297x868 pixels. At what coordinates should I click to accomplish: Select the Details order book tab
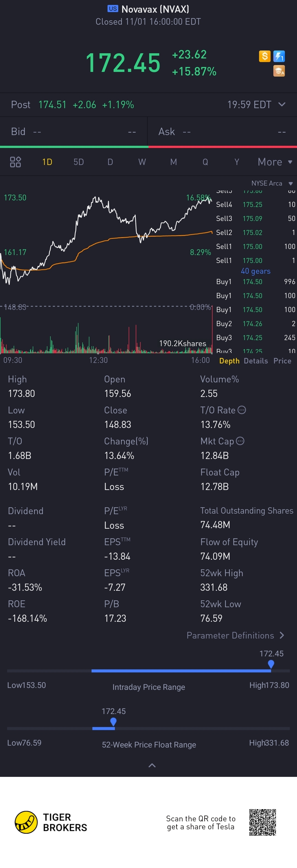255,361
